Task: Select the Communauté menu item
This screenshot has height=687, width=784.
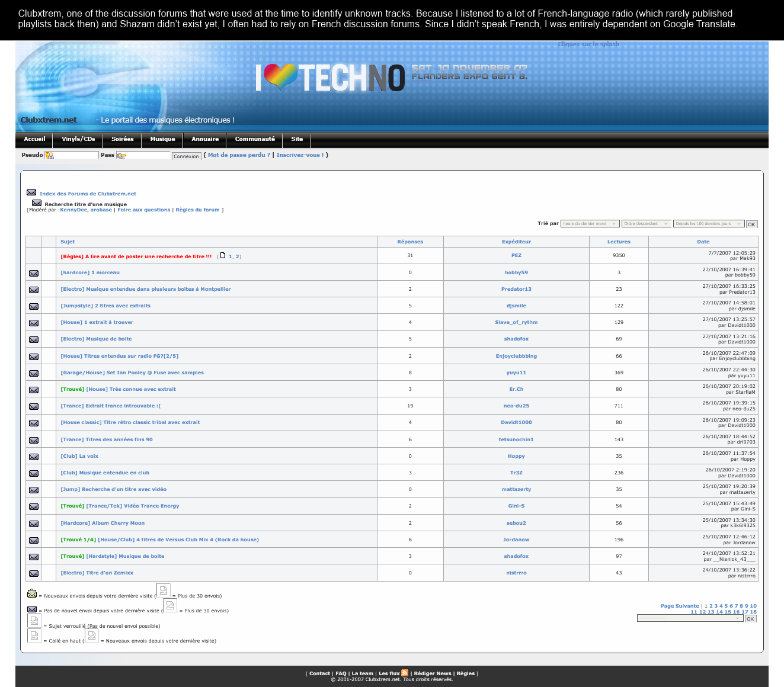Action: pyautogui.click(x=255, y=139)
